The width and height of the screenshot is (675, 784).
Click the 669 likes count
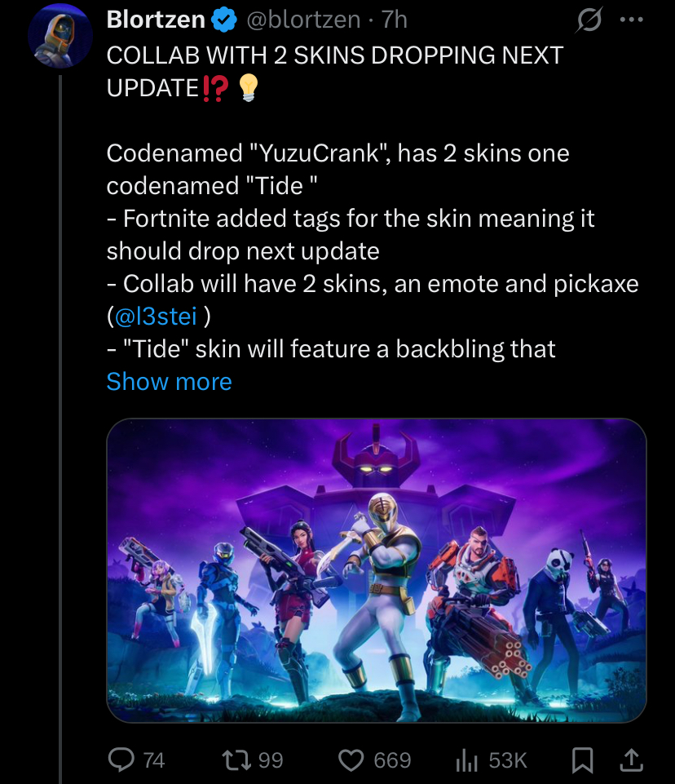pyautogui.click(x=392, y=760)
